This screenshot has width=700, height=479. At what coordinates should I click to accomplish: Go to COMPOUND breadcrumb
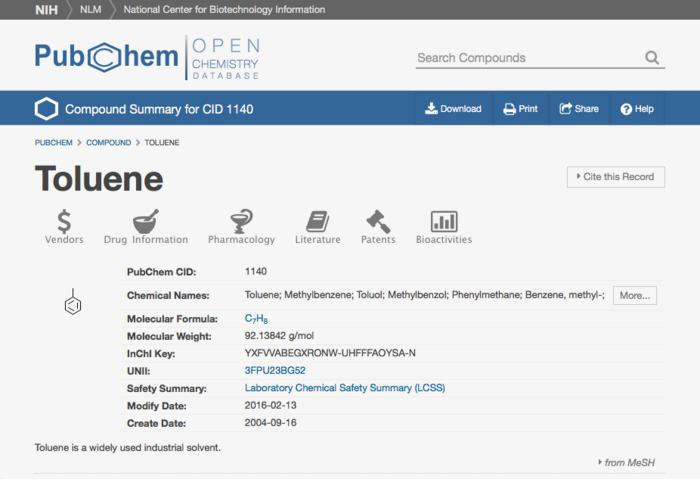point(108,143)
